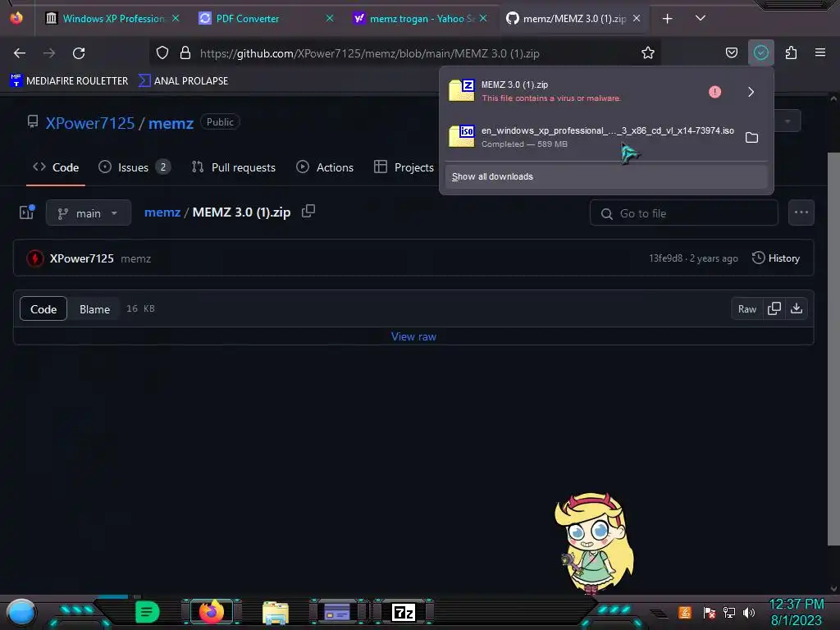840x630 pixels.
Task: Open memz repository title link
Action: pos(171,123)
